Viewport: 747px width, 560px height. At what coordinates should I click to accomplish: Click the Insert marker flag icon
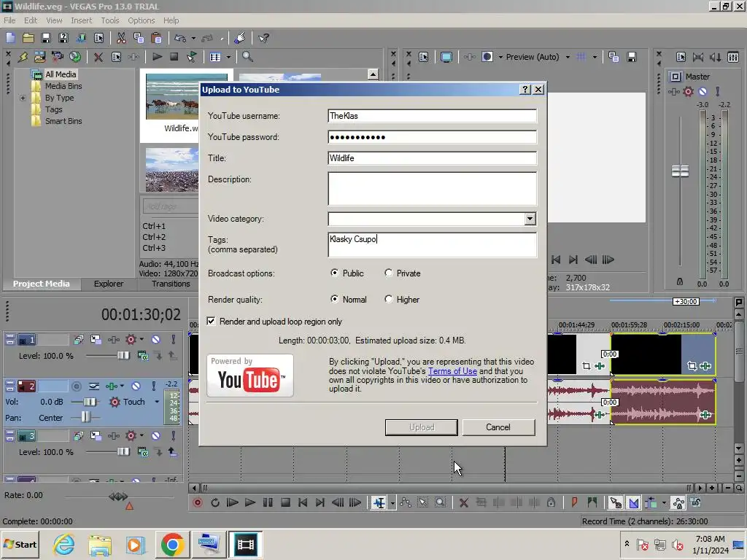[574, 502]
